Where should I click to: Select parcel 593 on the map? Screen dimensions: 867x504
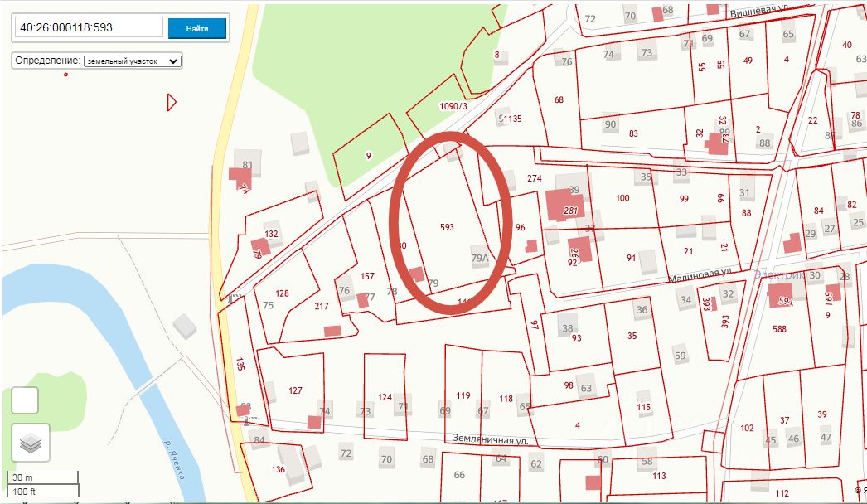(x=447, y=227)
